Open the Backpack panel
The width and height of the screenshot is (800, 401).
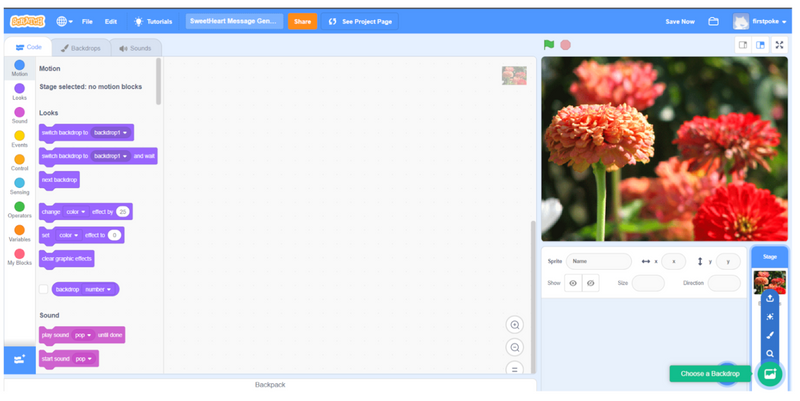coord(270,385)
